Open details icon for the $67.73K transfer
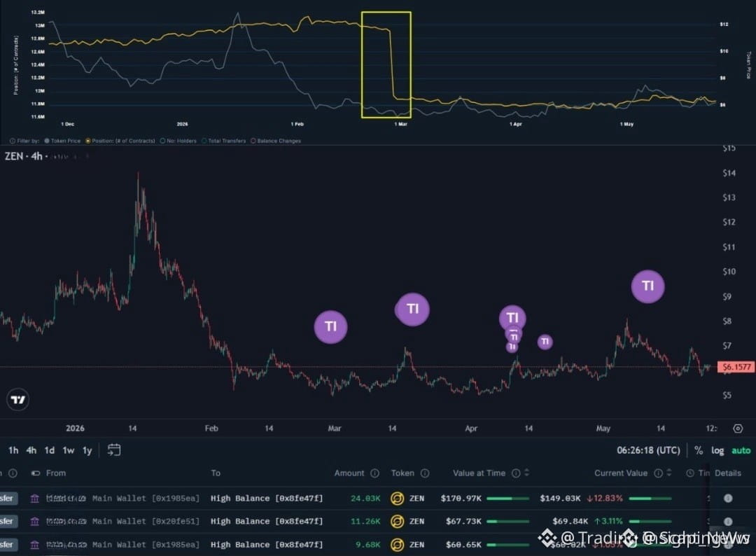This screenshot has width=756, height=556. (728, 521)
